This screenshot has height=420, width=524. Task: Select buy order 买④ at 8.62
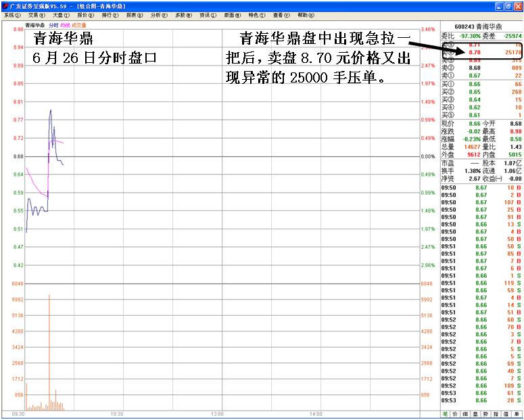point(481,108)
